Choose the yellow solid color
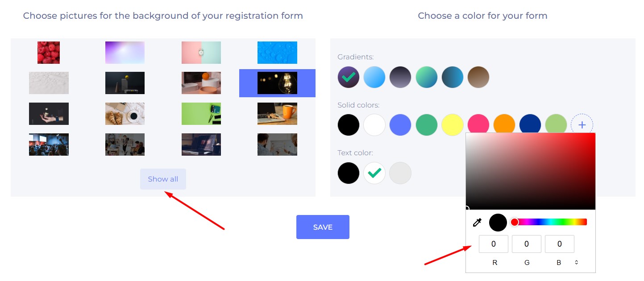644x281 pixels. 453,125
